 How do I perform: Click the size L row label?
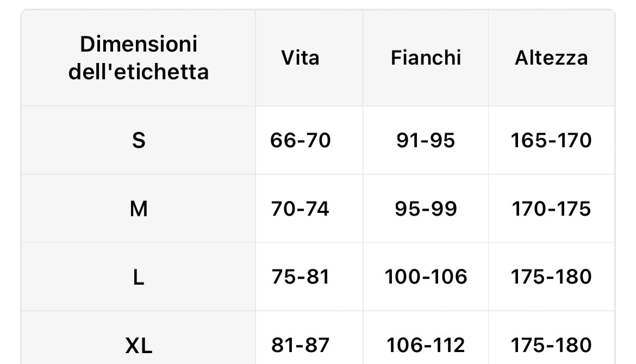tap(138, 278)
